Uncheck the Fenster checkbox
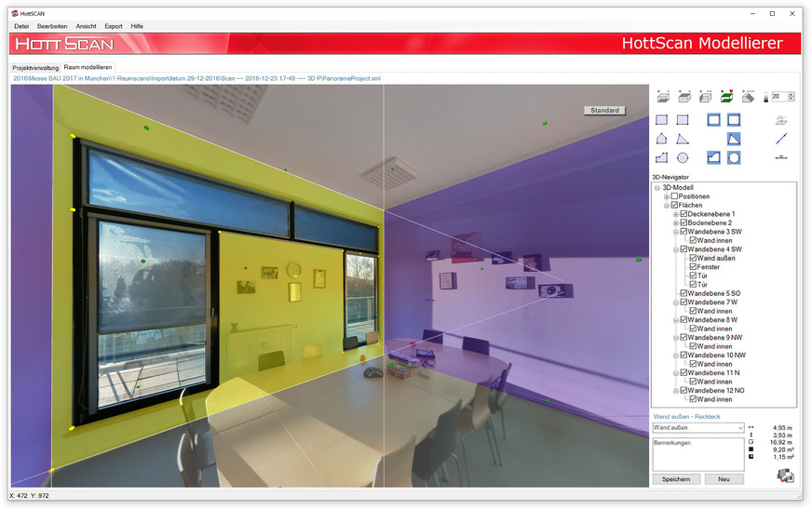812x510 pixels. (692, 267)
